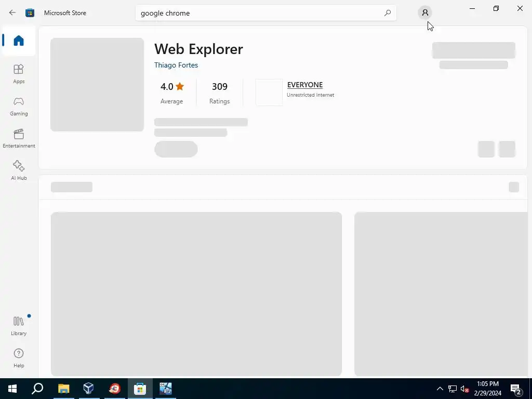Open the notification center icon

tap(515, 389)
